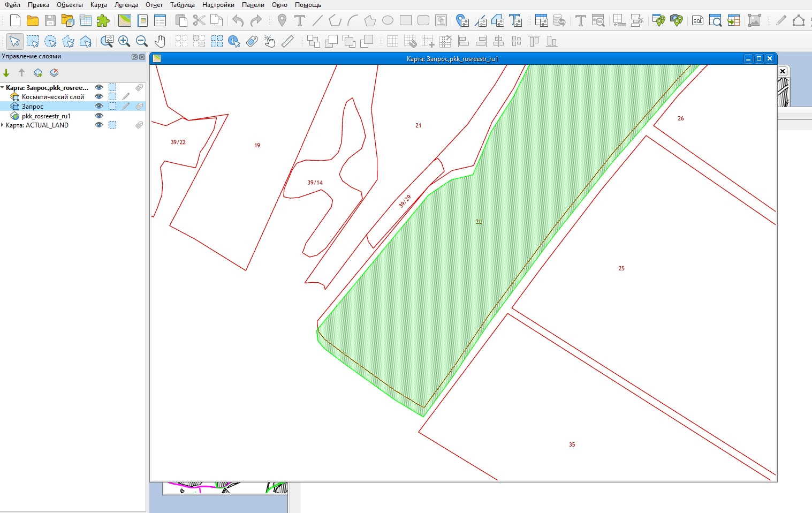Image resolution: width=812 pixels, height=513 pixels.
Task: Expand the Карта: ACTUAL_LAND tree node
Action: (x=3, y=125)
